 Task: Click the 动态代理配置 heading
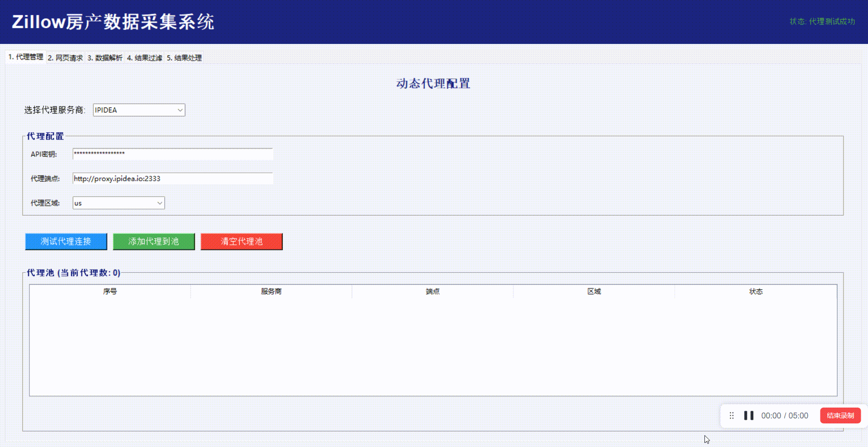(433, 83)
